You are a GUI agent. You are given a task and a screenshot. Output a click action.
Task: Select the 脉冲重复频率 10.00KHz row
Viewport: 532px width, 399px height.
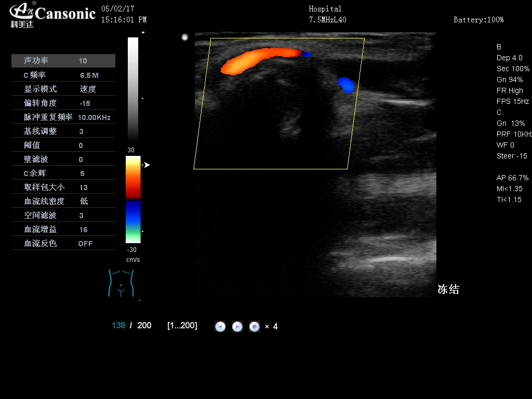[63, 117]
